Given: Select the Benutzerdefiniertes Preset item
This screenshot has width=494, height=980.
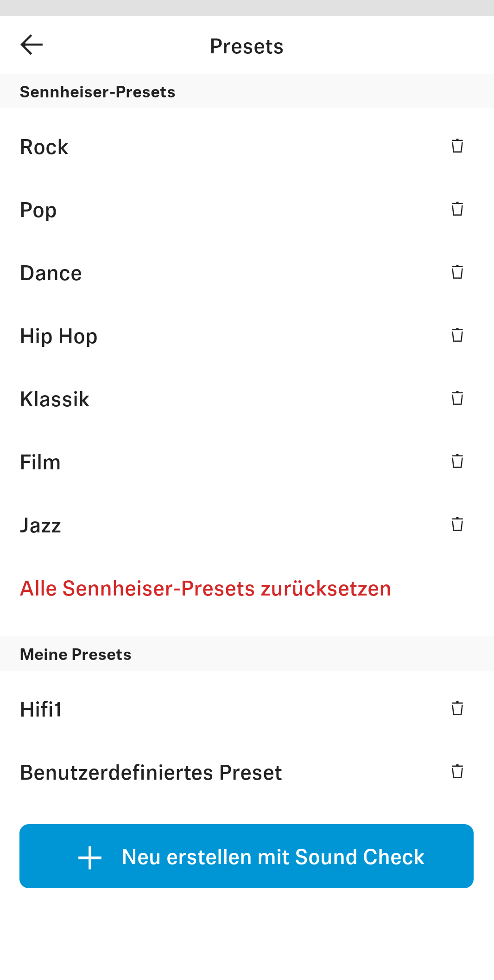Looking at the screenshot, I should click(x=151, y=773).
